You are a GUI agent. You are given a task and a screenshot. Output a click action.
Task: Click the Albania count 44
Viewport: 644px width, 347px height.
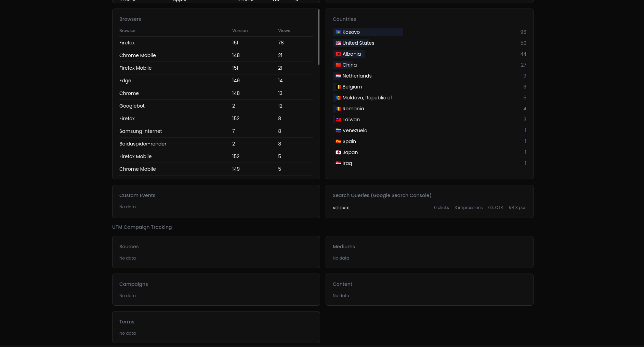click(x=523, y=54)
